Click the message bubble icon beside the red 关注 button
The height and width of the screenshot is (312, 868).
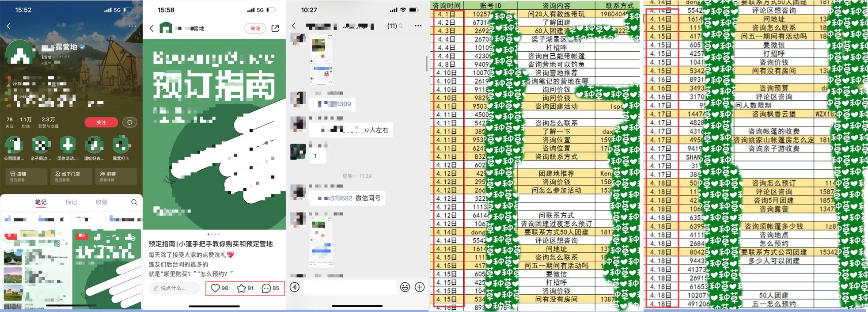coord(129,122)
